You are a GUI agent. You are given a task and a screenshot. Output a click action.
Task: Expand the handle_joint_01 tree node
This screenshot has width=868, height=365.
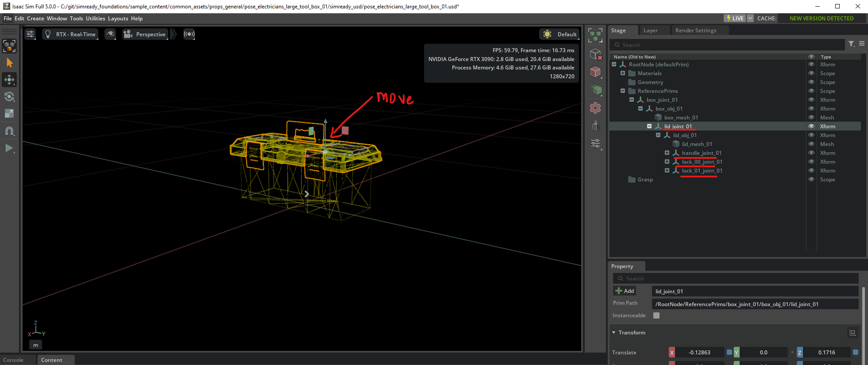point(667,153)
